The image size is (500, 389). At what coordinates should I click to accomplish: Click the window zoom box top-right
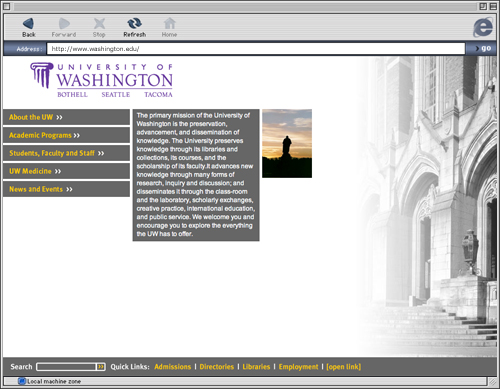483,6
